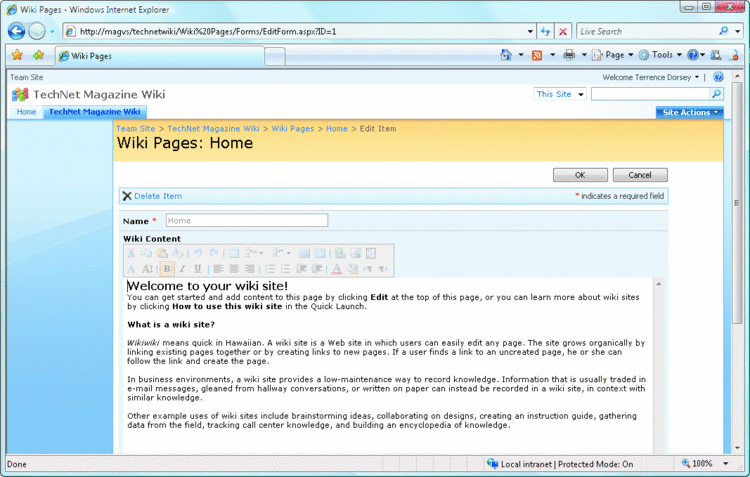
Task: Click the Live Search box
Action: point(647,32)
